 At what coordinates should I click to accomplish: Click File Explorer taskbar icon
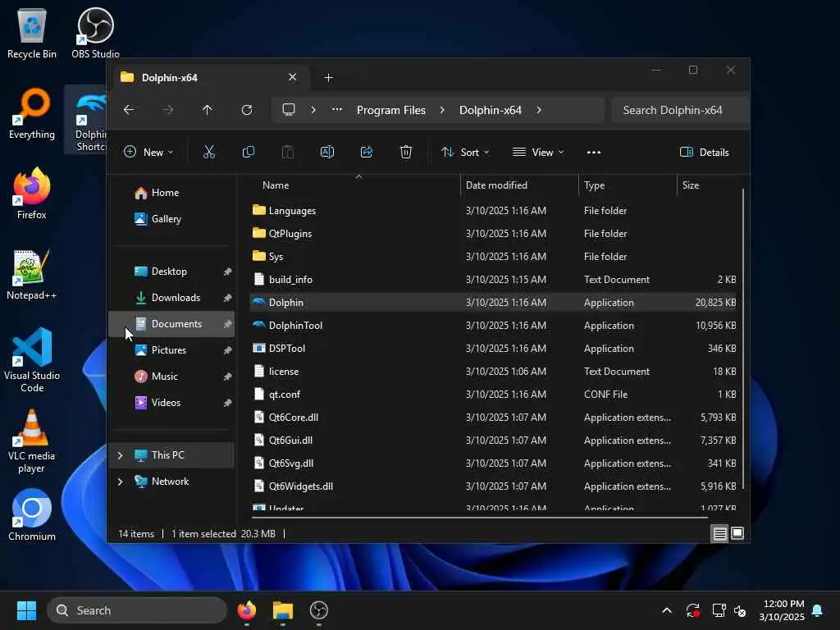282,610
